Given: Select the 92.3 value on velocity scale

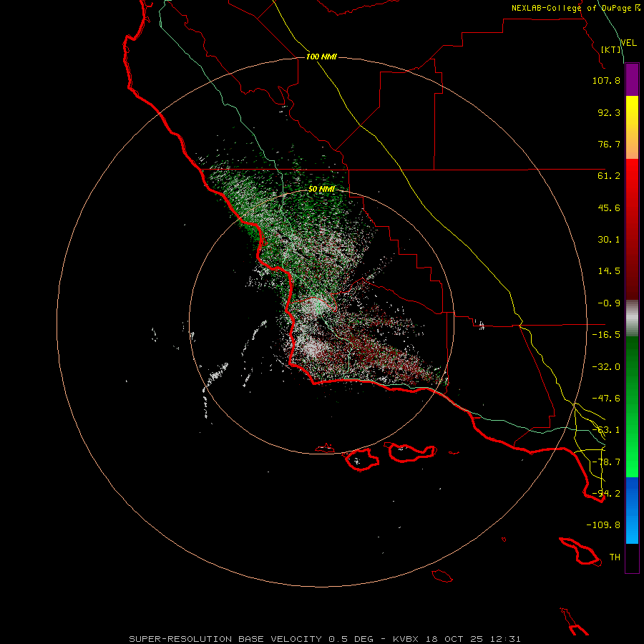Looking at the screenshot, I should (609, 112).
